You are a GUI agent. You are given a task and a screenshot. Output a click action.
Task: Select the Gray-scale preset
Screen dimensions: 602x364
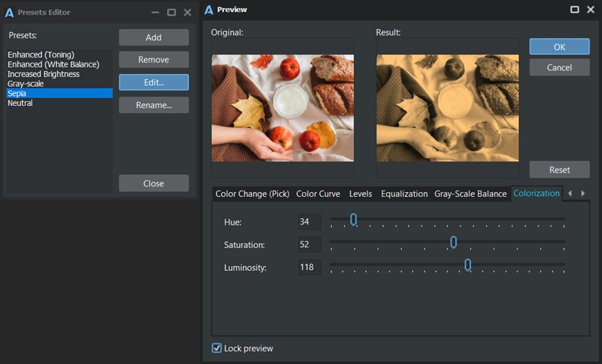click(26, 84)
